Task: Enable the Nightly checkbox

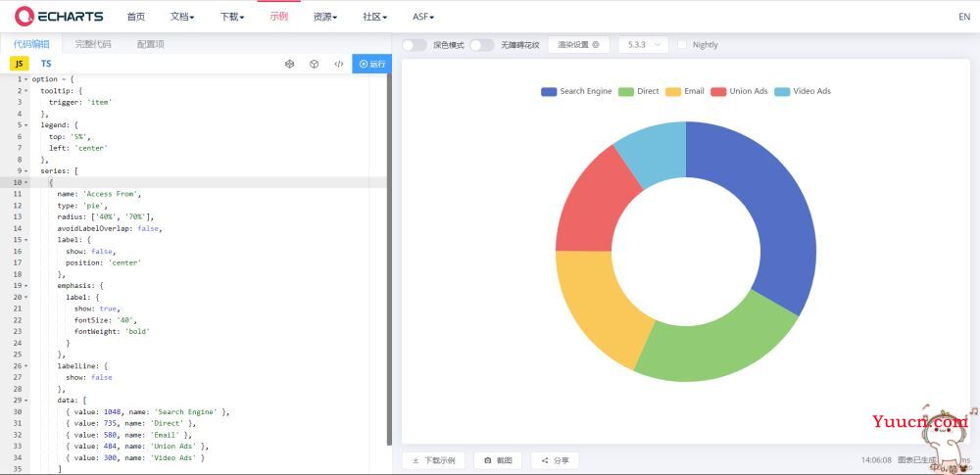Action: tap(682, 44)
